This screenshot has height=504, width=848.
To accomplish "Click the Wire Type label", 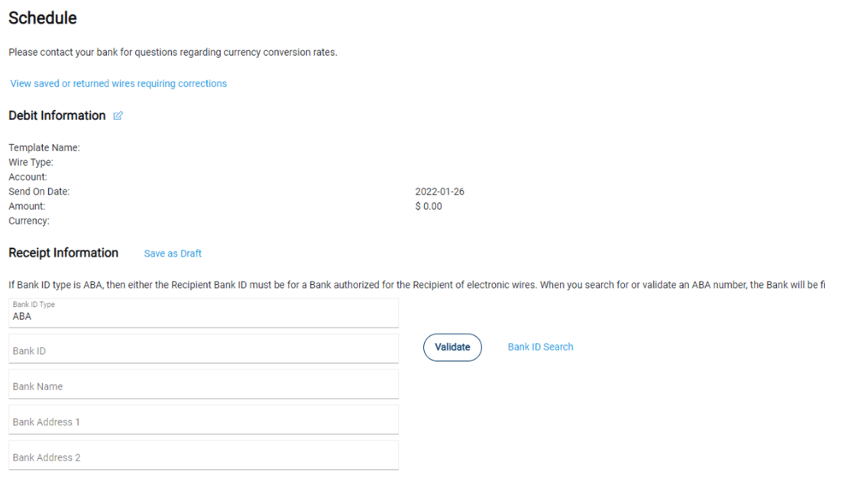I will point(31,162).
